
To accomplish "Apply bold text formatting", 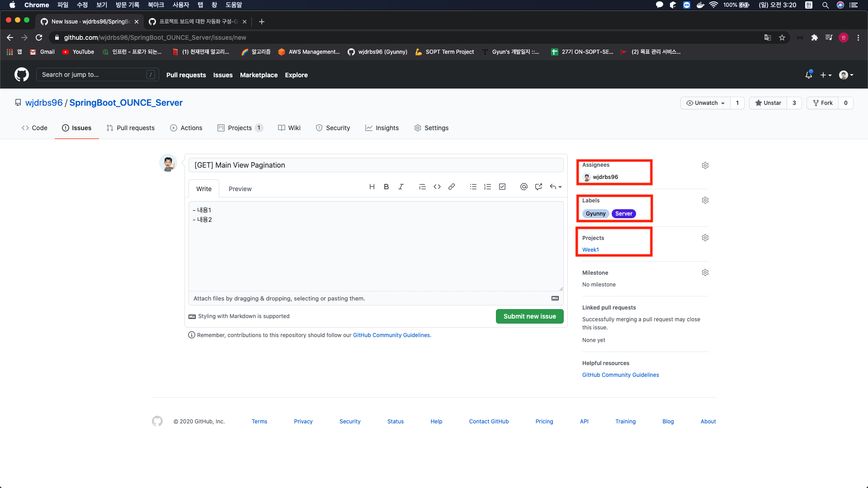I will click(x=386, y=187).
